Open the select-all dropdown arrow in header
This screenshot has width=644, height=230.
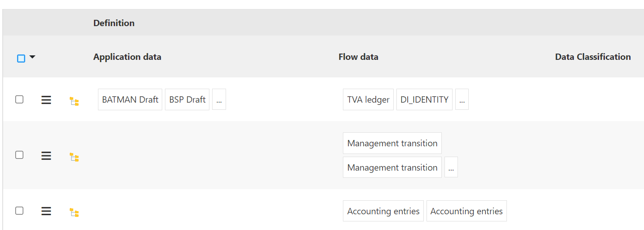pos(32,57)
